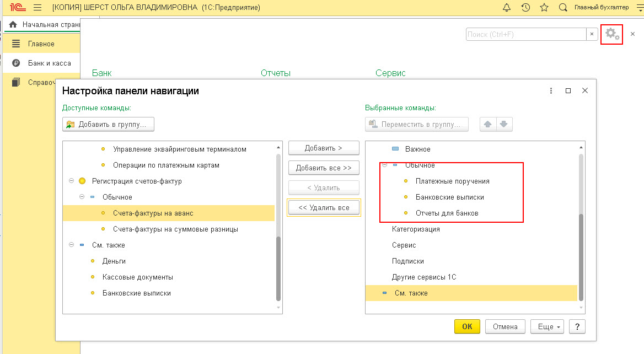Open history clock icon
The image size is (644, 354).
525,7
